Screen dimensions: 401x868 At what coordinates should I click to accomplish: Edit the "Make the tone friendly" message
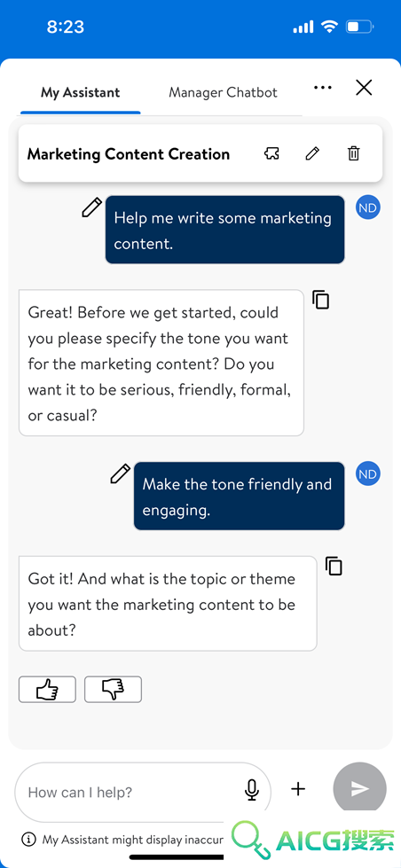(x=120, y=473)
